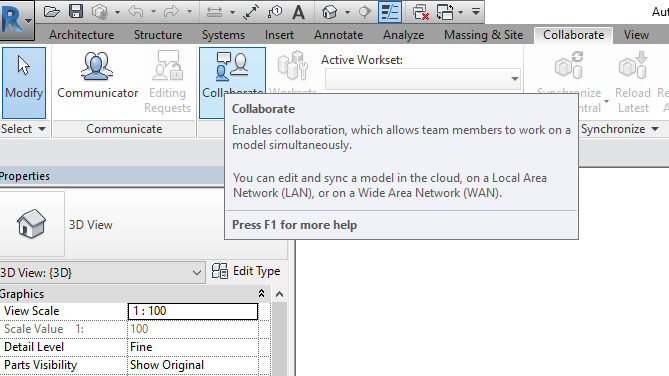Viewport: 669px width, 376px height.
Task: Switch to the Insert ribbon tab
Action: [279, 35]
